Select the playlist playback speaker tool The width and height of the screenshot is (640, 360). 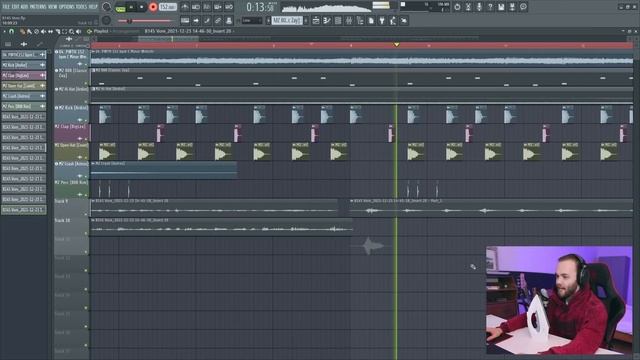tap(78, 31)
